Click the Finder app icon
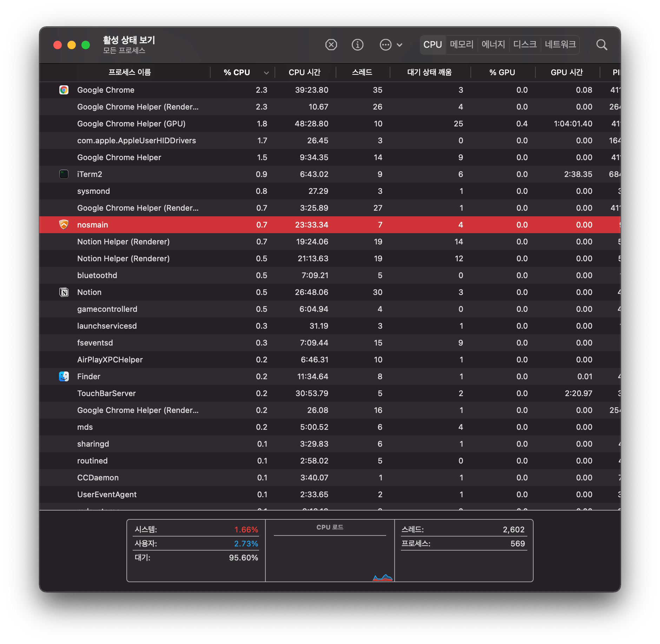The image size is (660, 644). pyautogui.click(x=64, y=376)
